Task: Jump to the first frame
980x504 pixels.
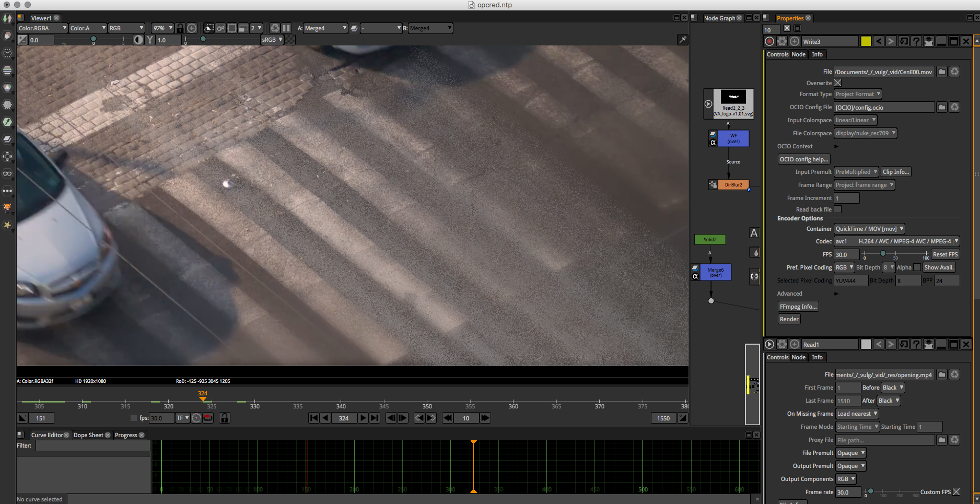Action: pyautogui.click(x=313, y=418)
